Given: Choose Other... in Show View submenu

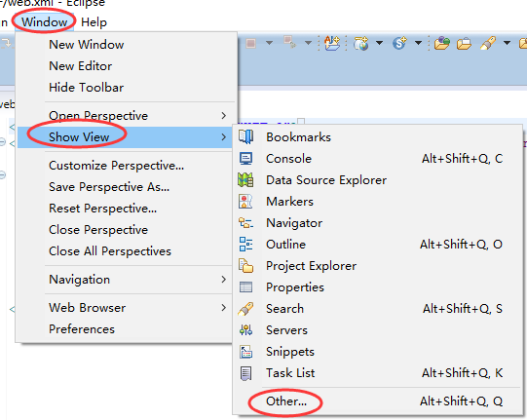Looking at the screenshot, I should 286,401.
